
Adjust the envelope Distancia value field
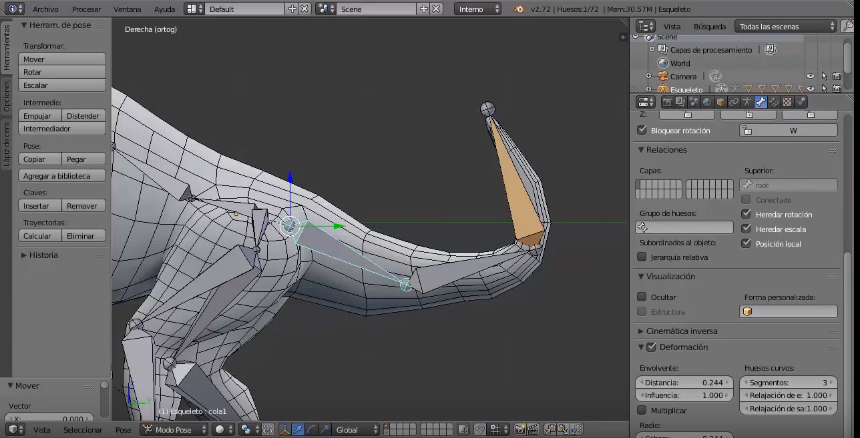click(x=685, y=382)
